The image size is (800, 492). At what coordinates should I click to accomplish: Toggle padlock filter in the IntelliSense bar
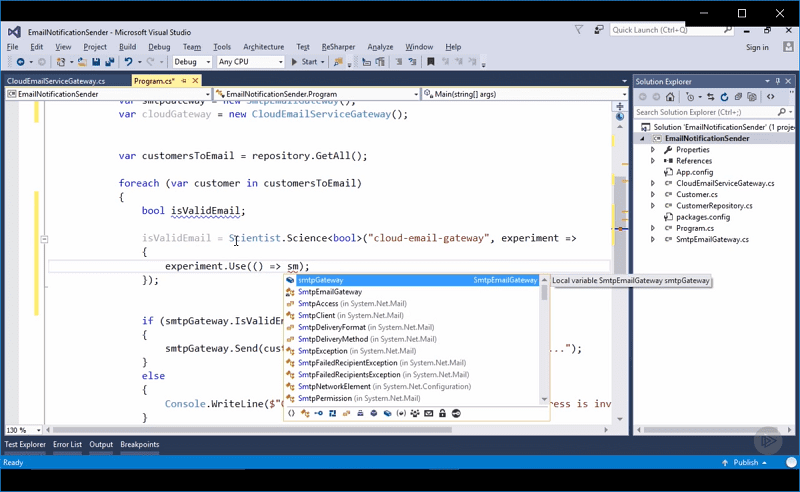pyautogui.click(x=442, y=413)
